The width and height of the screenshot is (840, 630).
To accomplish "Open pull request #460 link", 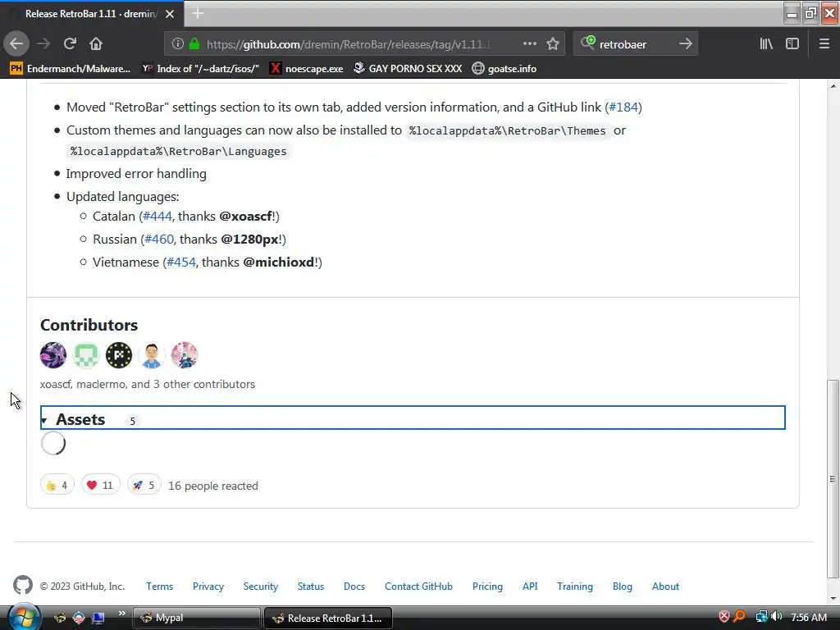I will (x=159, y=240).
